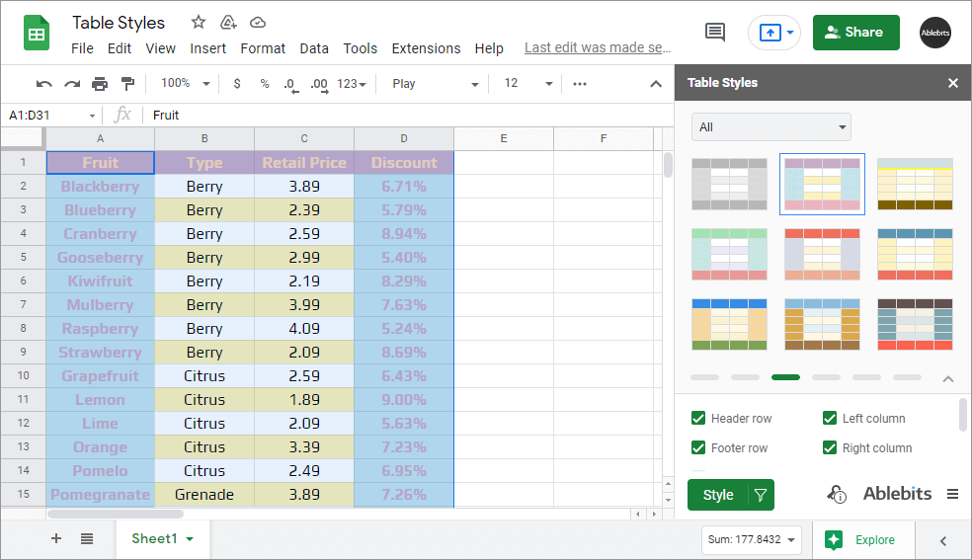Open the Edit menu
Screen dimensions: 972x560
click(119, 48)
